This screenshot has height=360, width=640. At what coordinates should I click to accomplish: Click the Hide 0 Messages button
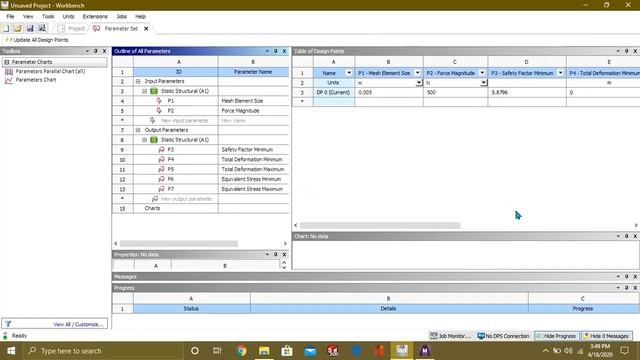[606, 336]
